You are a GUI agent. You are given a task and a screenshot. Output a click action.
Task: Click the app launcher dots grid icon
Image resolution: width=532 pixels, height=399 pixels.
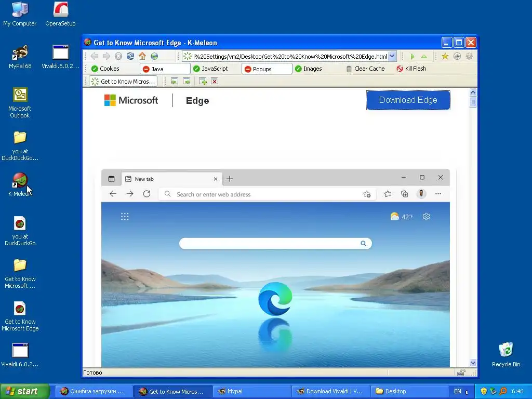point(125,217)
